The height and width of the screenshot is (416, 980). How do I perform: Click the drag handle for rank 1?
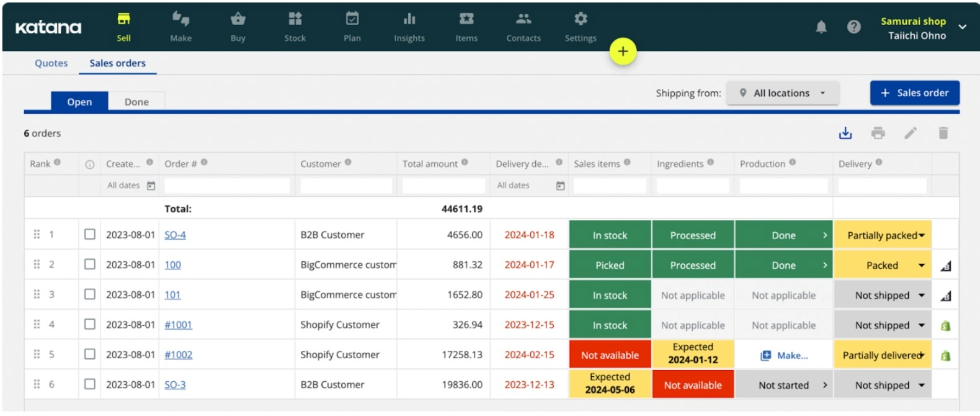pos(37,234)
